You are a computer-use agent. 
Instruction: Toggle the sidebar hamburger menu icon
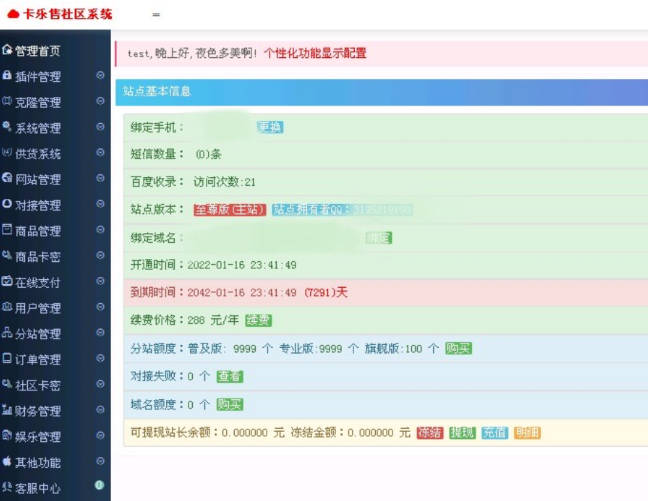tap(156, 14)
